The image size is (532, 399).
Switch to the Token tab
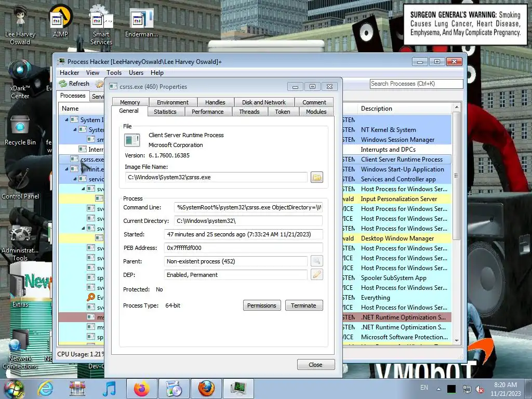click(x=282, y=112)
